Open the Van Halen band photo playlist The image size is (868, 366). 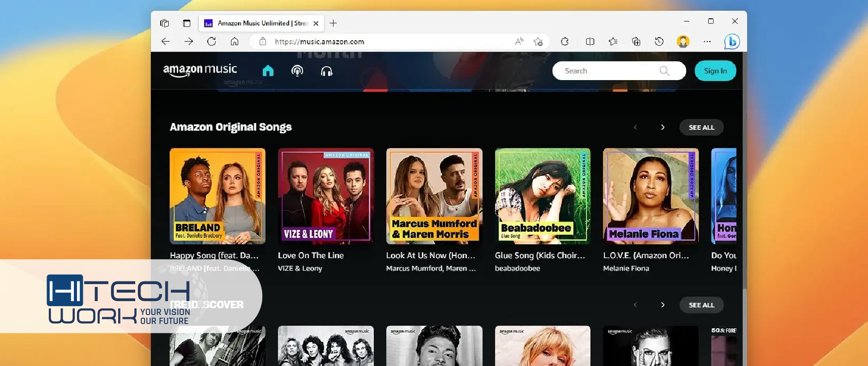point(326,346)
